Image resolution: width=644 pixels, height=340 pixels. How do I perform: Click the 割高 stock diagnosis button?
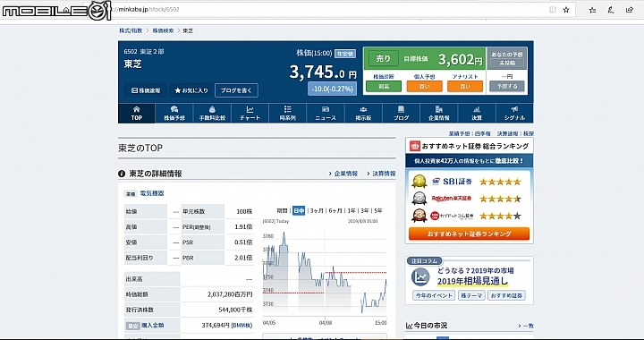(384, 86)
